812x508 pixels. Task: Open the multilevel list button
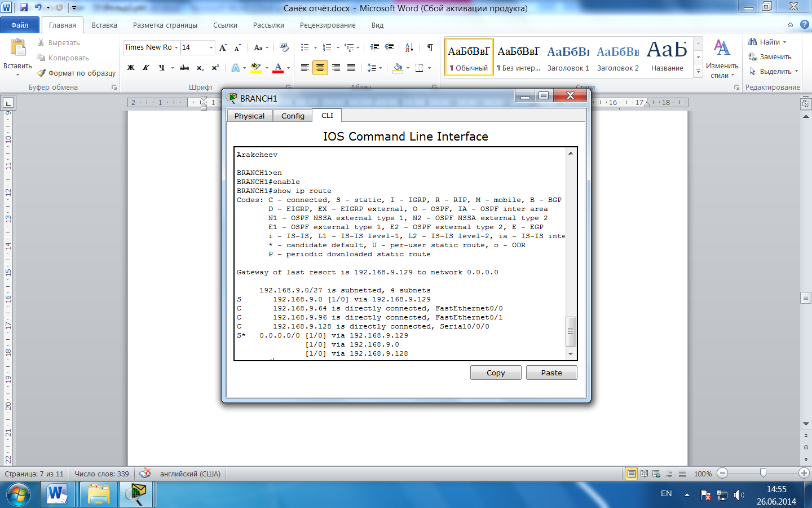tap(350, 47)
